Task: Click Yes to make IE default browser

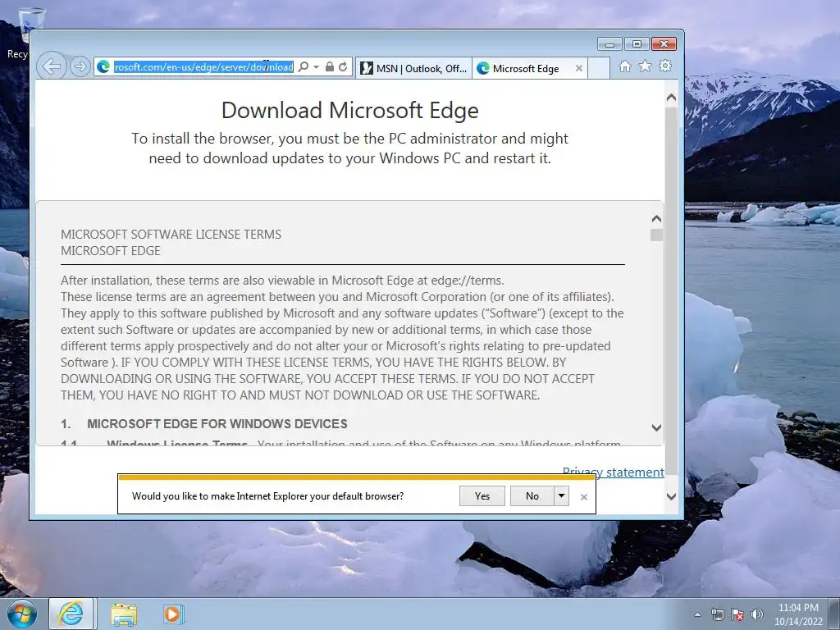Action: 482,496
